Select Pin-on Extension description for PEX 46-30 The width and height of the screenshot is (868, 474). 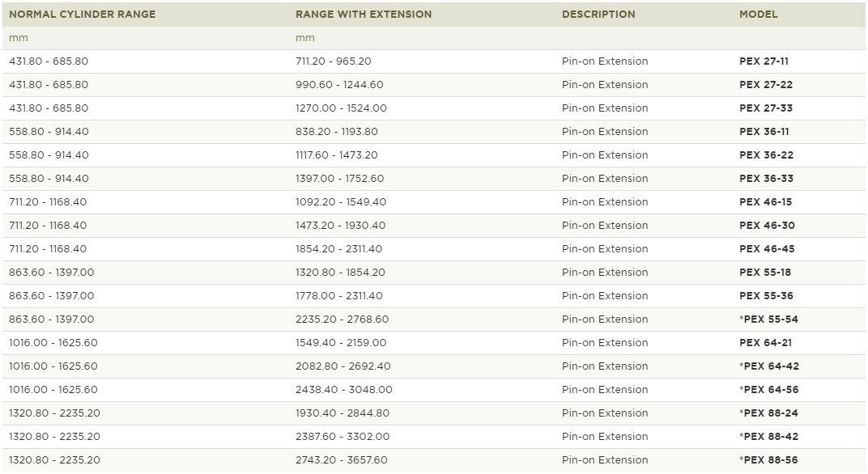pos(605,226)
